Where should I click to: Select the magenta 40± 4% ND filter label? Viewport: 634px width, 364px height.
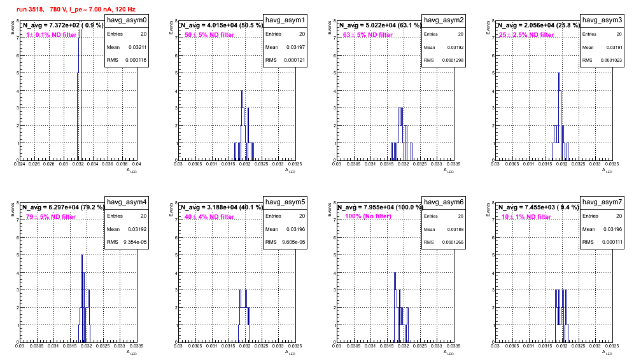click(x=209, y=217)
